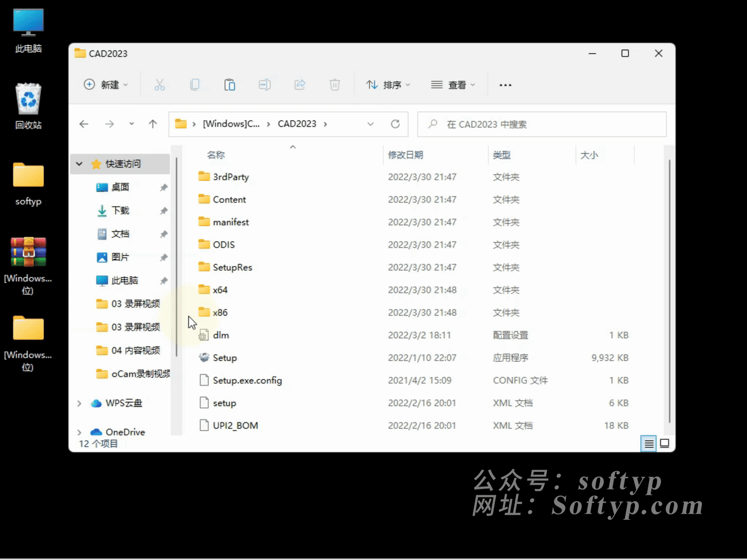Click the Back navigation arrow

click(x=83, y=124)
